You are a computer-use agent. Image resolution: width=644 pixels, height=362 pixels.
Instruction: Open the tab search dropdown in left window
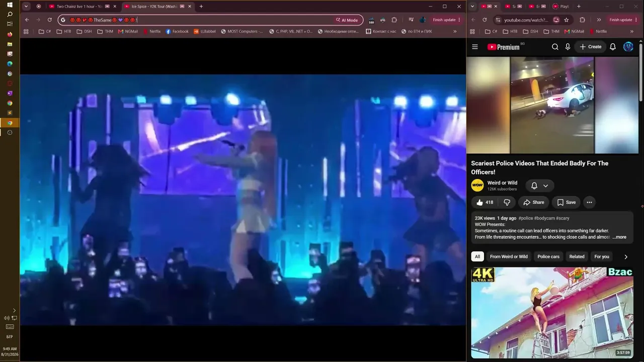point(26,7)
